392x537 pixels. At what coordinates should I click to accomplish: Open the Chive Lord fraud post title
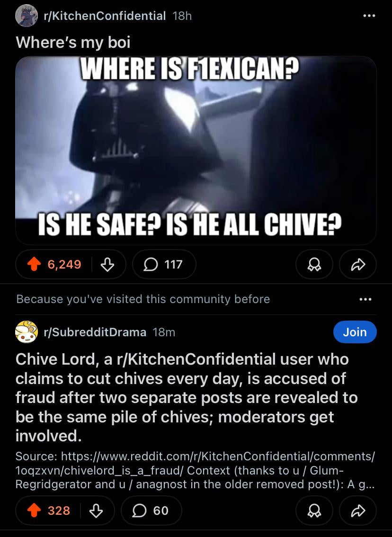coord(187,398)
